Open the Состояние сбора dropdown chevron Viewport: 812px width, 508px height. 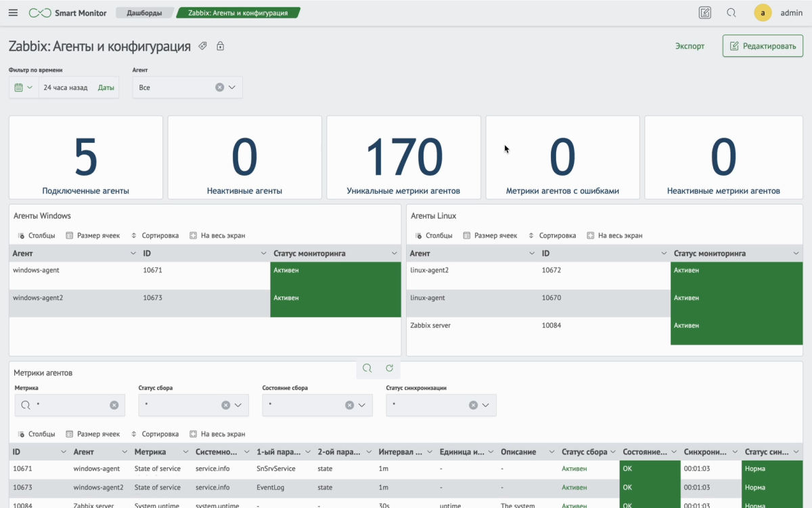[362, 405]
